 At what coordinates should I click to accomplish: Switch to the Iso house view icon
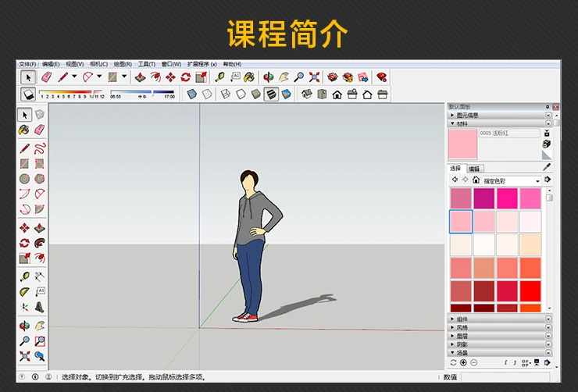(306, 94)
